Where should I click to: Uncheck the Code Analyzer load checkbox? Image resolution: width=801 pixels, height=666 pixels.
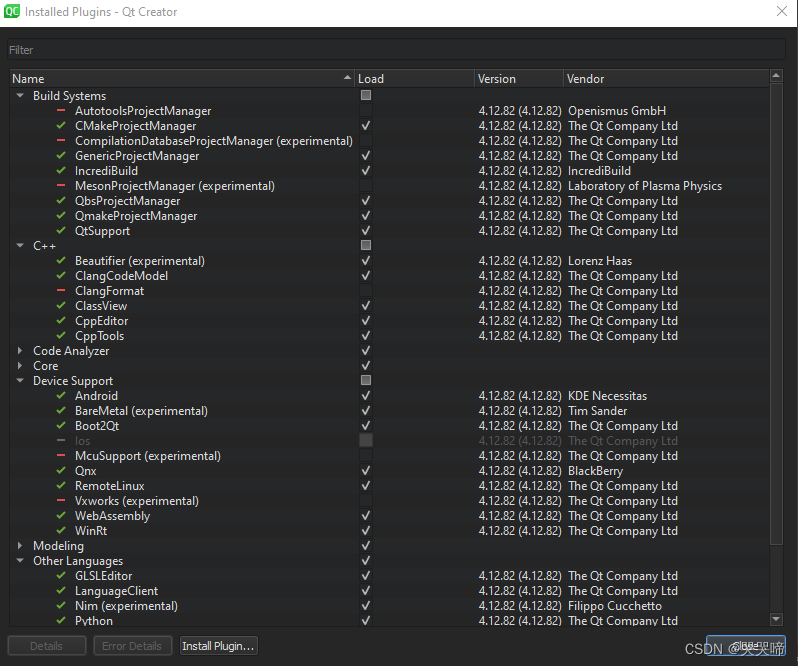[x=366, y=350]
